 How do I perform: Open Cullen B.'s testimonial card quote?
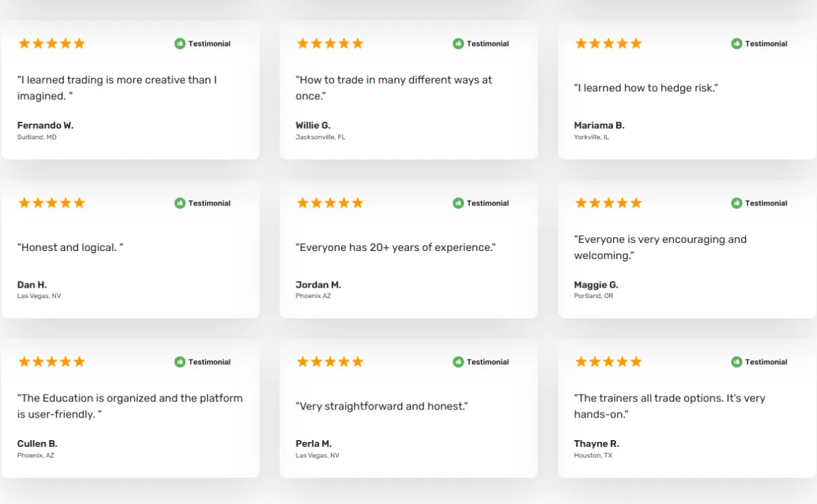tap(130, 406)
